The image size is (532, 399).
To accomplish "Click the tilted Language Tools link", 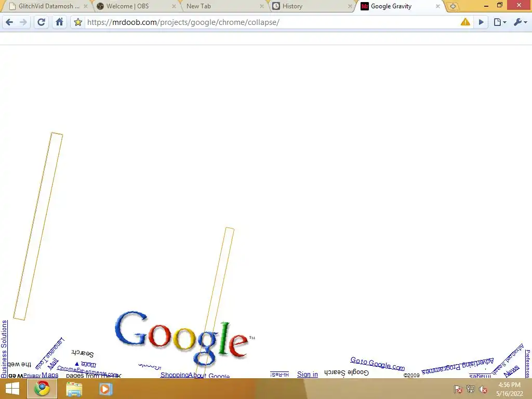I will [x=49, y=353].
